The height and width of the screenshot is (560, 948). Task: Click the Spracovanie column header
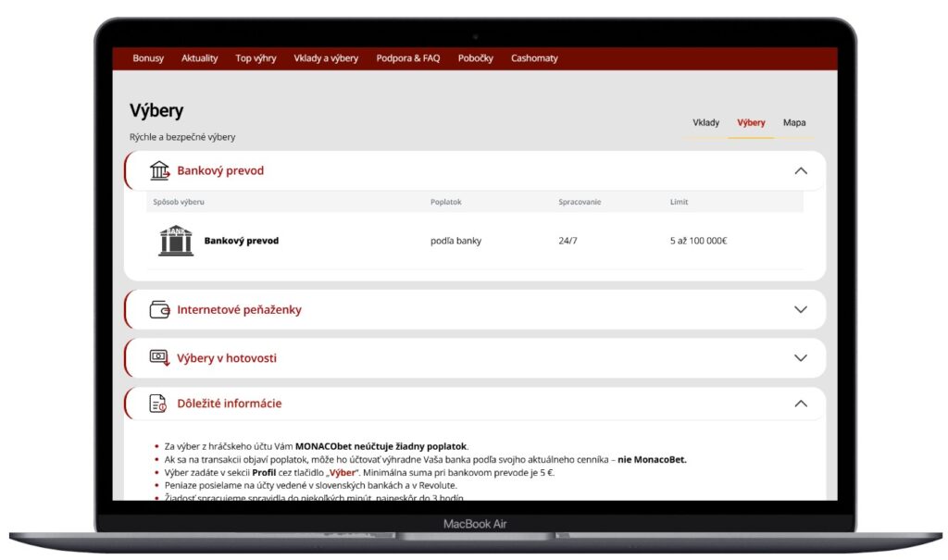580,202
